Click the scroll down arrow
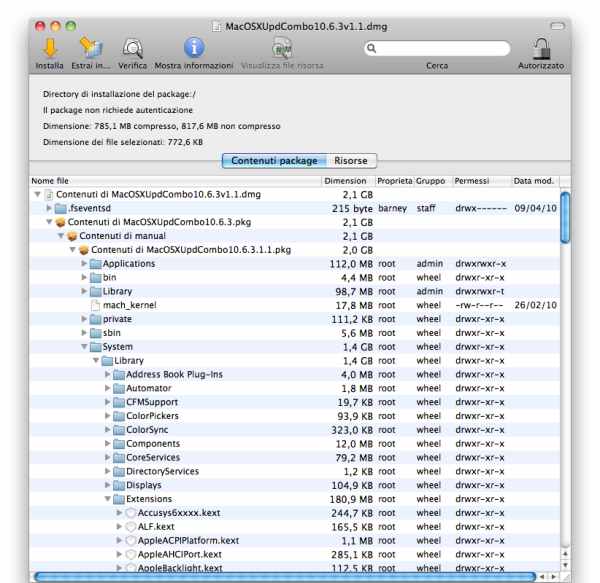Screen dimensions: 600x583 565,565
